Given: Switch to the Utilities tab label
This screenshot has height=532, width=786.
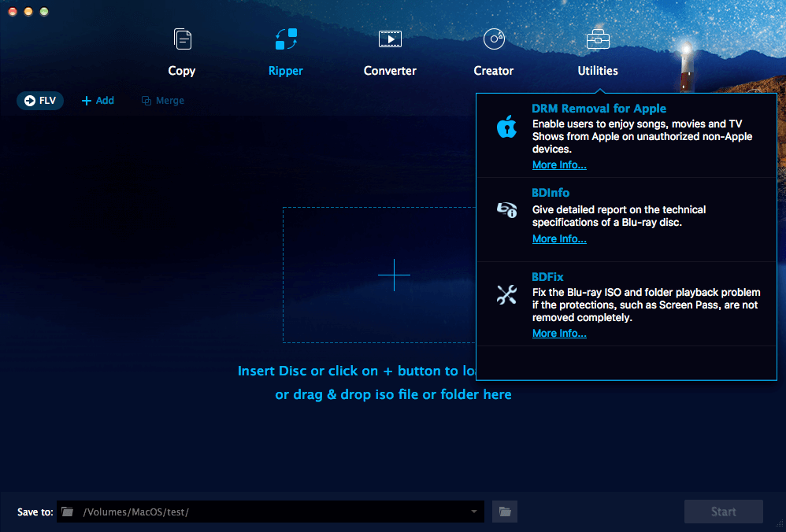Looking at the screenshot, I should (x=598, y=71).
